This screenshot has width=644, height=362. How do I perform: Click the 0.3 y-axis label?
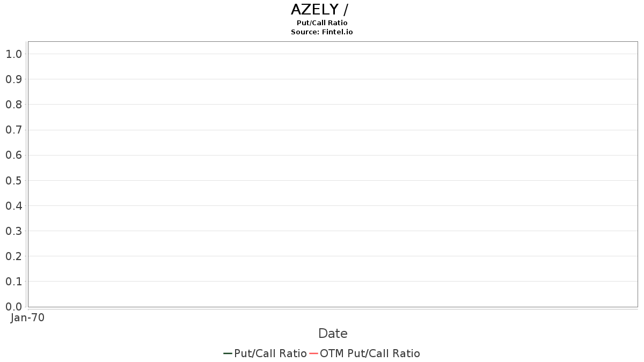(x=13, y=231)
